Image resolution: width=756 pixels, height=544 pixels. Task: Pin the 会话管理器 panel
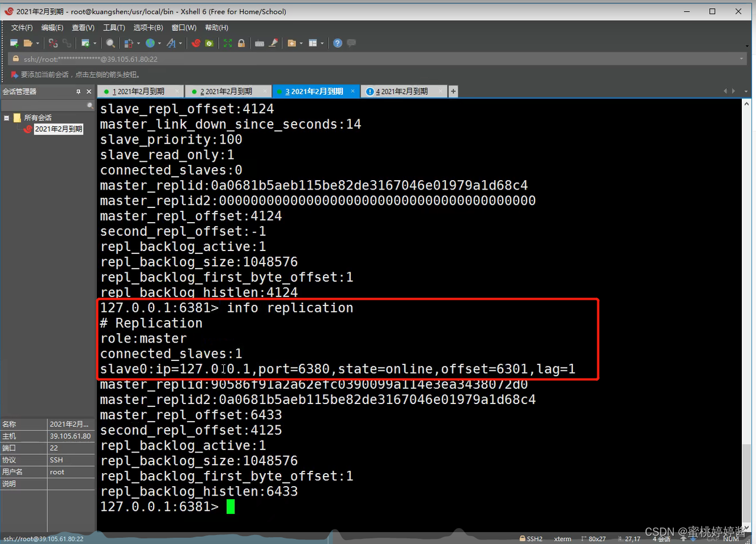tap(79, 92)
